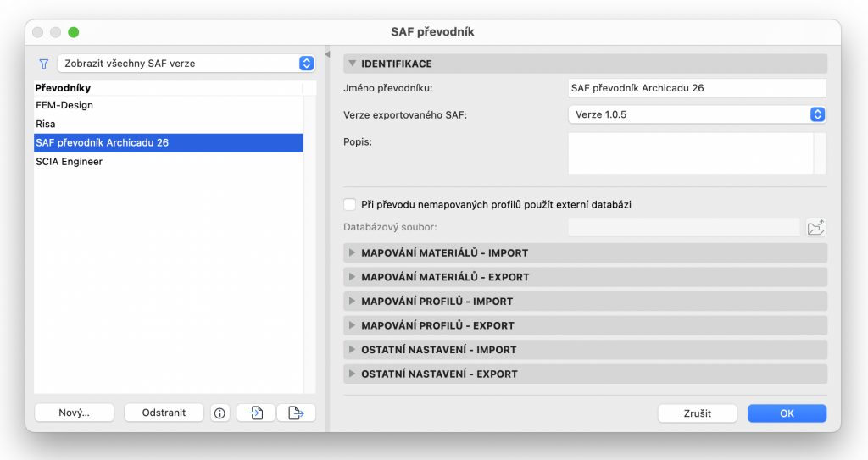Viewport: 868px width, 460px height.
Task: Click the Nový... button
Action: point(75,413)
